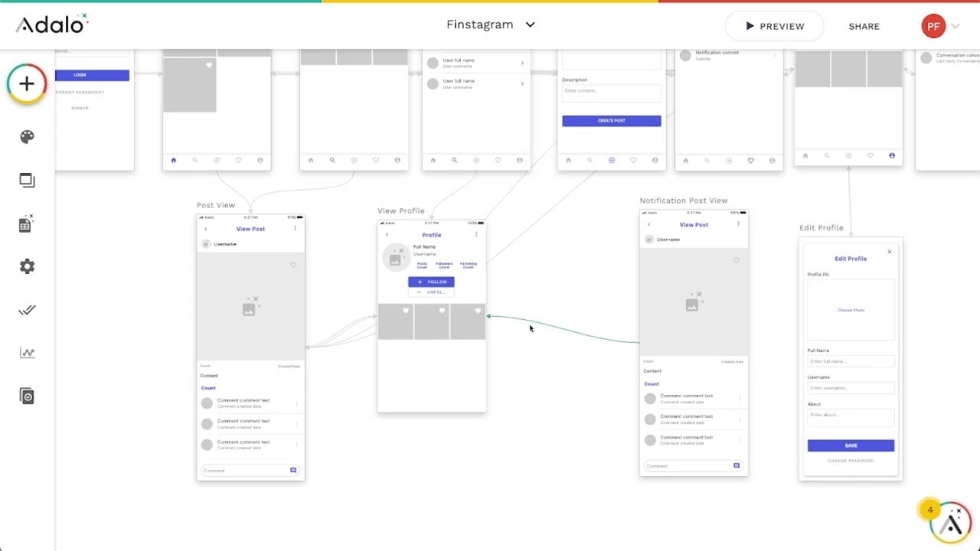Select the Notification Post View screen title
The image size is (980, 551).
pos(684,201)
